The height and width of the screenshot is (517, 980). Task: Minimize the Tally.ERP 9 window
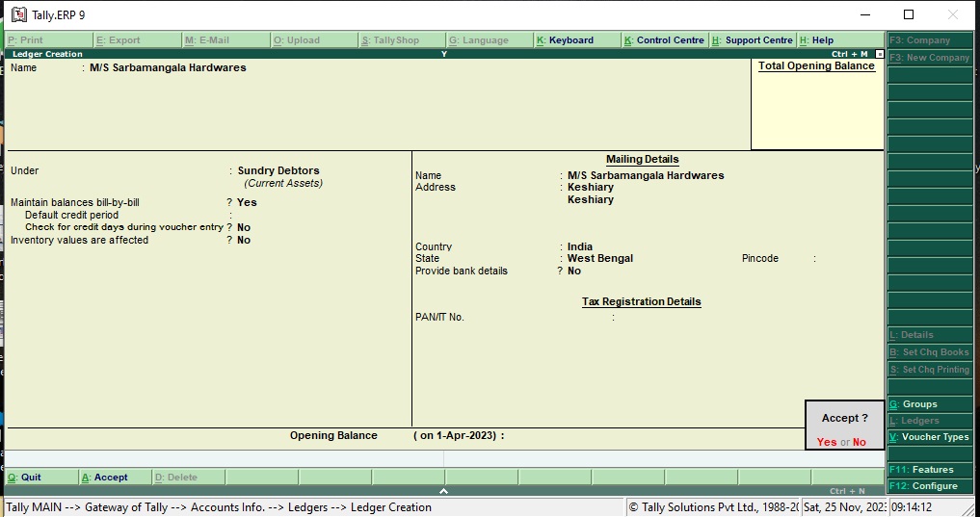(865, 14)
